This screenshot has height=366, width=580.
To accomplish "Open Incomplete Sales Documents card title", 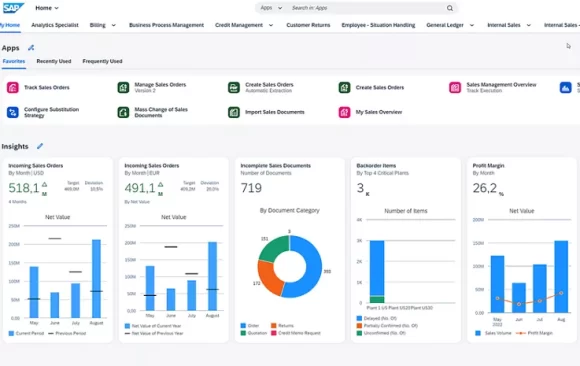I will [276, 166].
